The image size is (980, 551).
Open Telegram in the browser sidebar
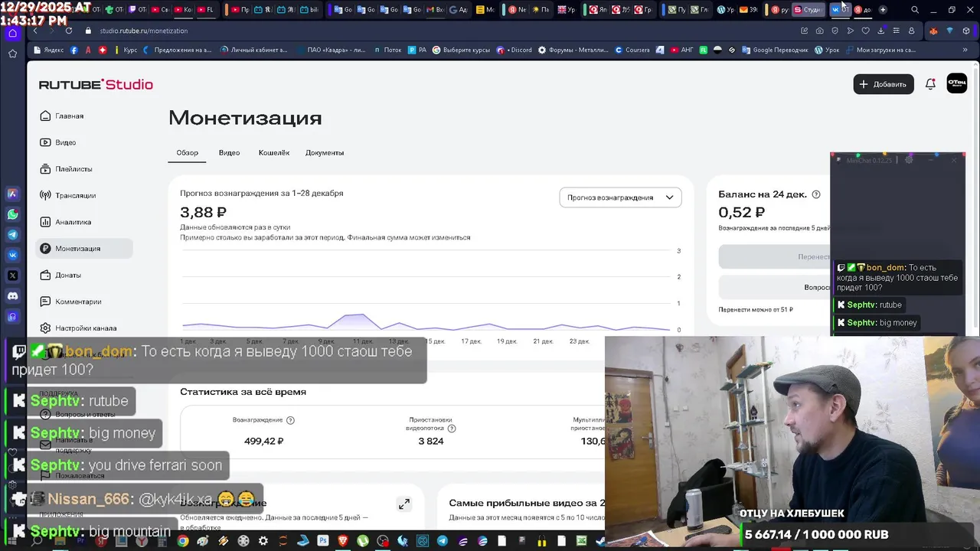(12, 235)
